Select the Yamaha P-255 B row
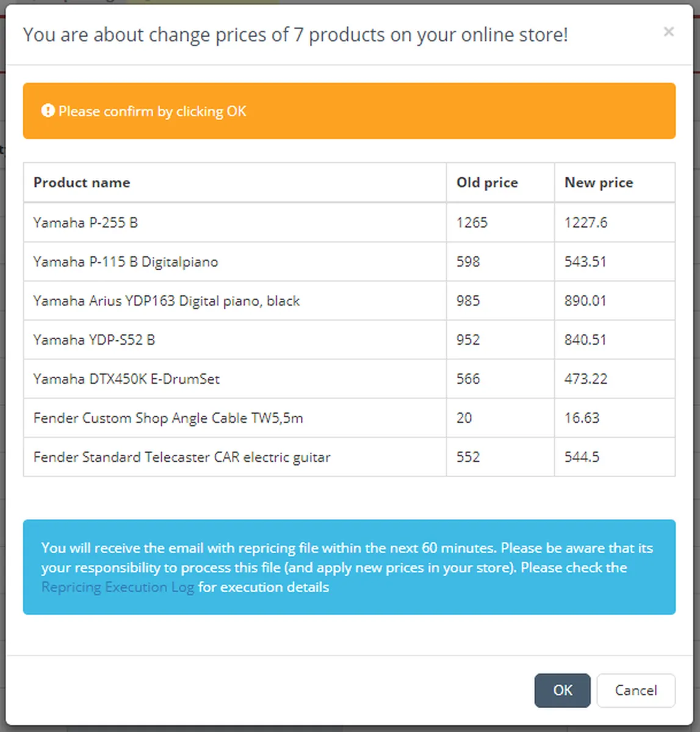 click(x=85, y=223)
